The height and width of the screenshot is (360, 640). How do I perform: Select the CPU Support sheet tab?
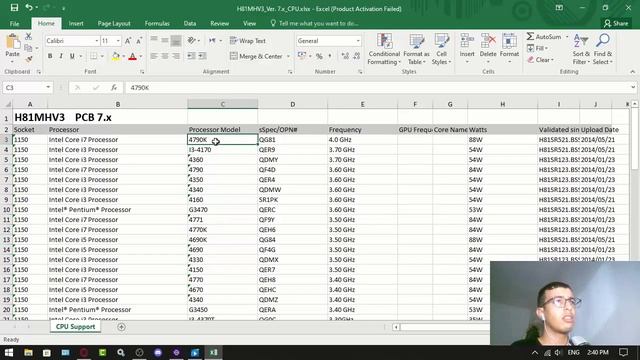(x=76, y=327)
